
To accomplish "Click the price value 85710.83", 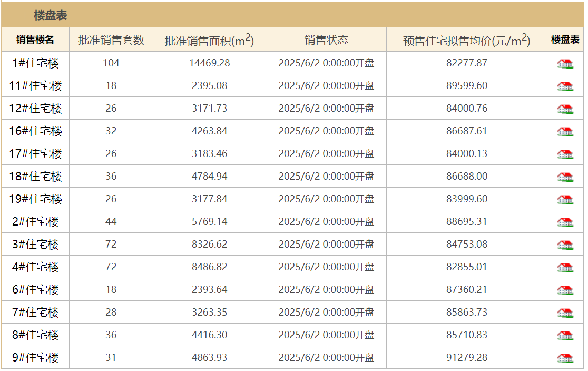I will click(x=466, y=335).
